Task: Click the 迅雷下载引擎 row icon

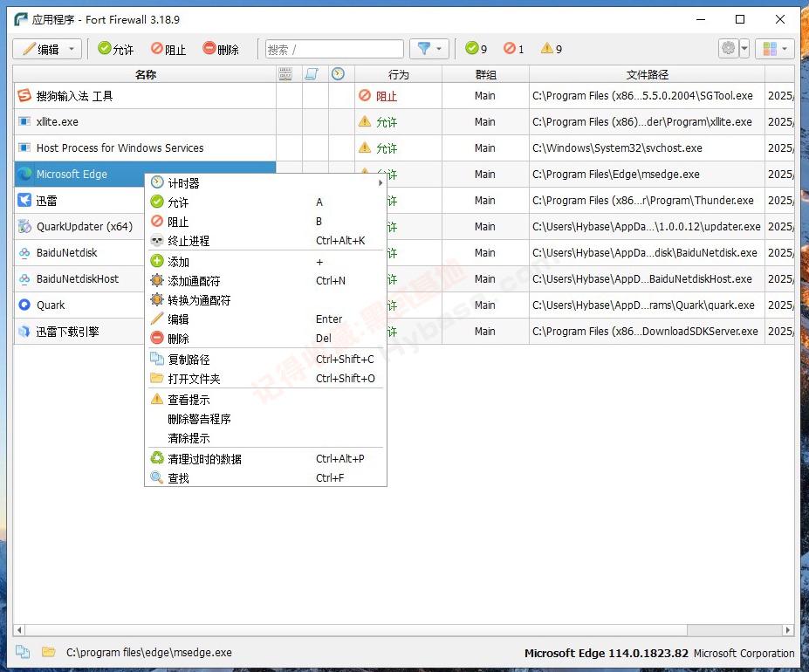Action: (x=24, y=332)
